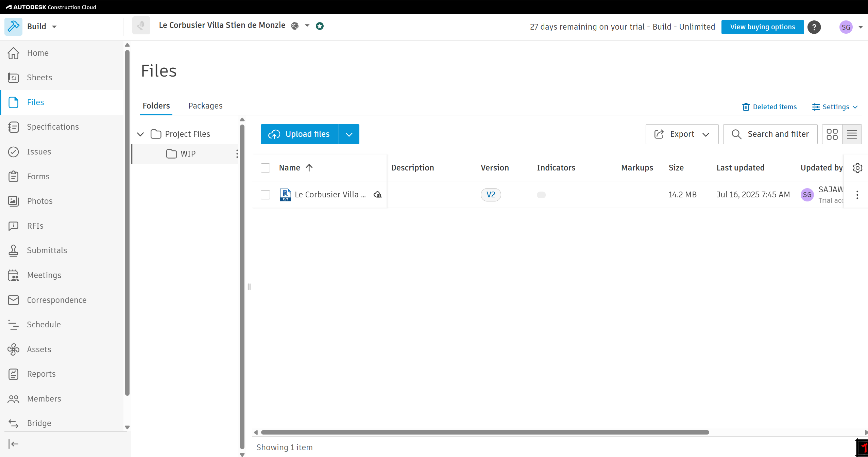868x457 pixels.
Task: Expand the Settings dropdown
Action: click(x=835, y=107)
